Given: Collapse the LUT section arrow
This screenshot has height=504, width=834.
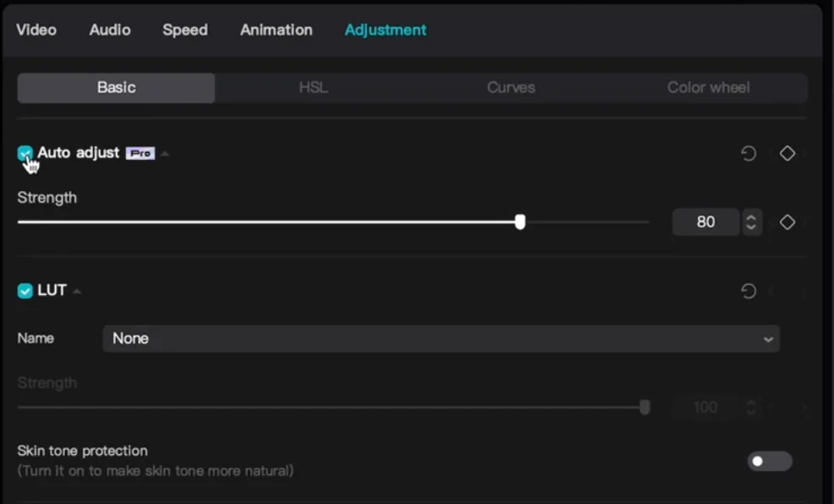Looking at the screenshot, I should (77, 292).
